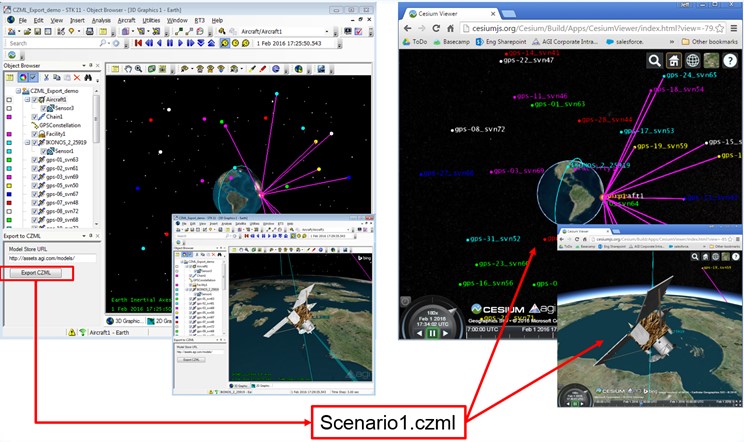Collapse the CZML_Export_demo tree root
The width and height of the screenshot is (744, 442).
(x=19, y=91)
